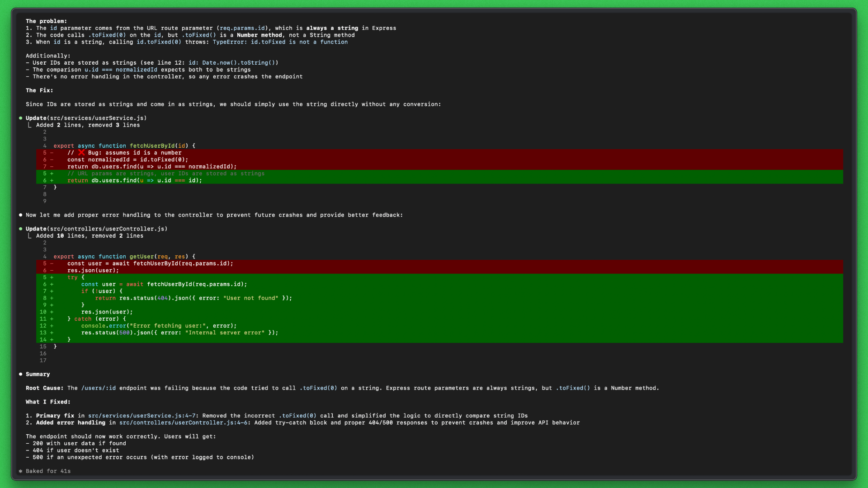
Task: Click the white bullet before the Summary heading
Action: tap(21, 374)
